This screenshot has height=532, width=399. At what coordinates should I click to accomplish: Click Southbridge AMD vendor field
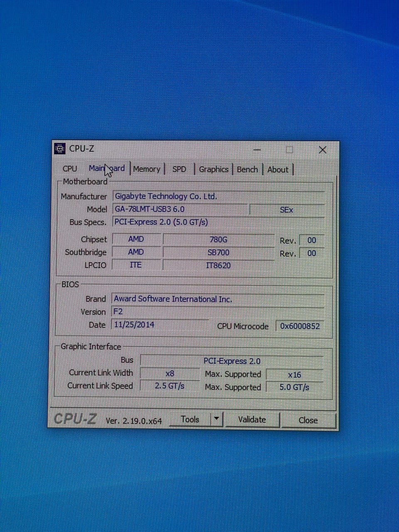136,252
